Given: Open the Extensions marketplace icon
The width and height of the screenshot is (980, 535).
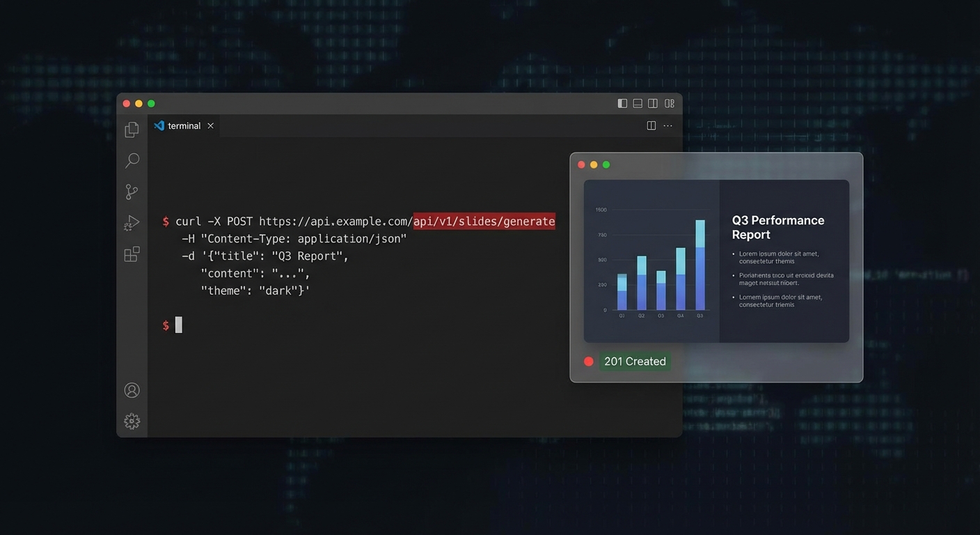Looking at the screenshot, I should pyautogui.click(x=132, y=254).
